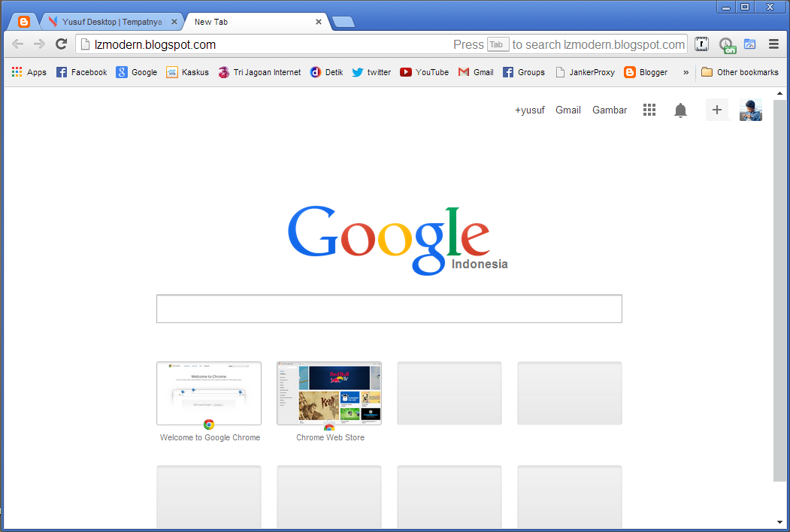Open the Welcome to Google Chrome thumbnail
This screenshot has width=790, height=532.
point(209,393)
